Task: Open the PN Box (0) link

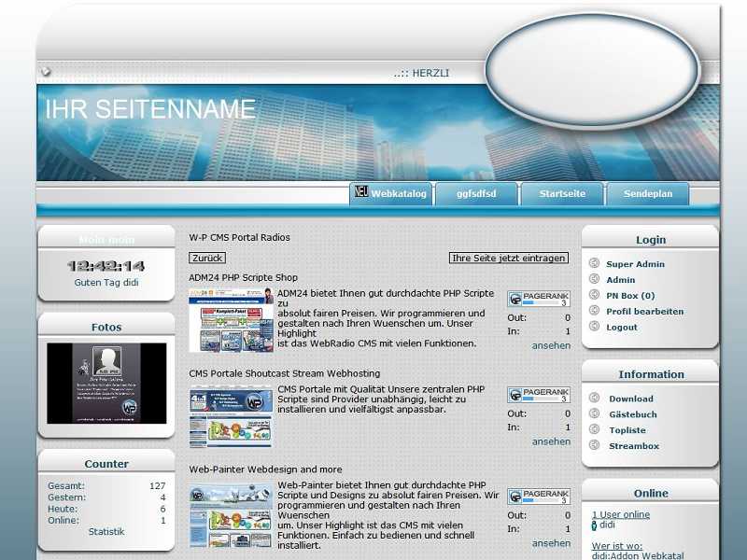Action: (630, 296)
